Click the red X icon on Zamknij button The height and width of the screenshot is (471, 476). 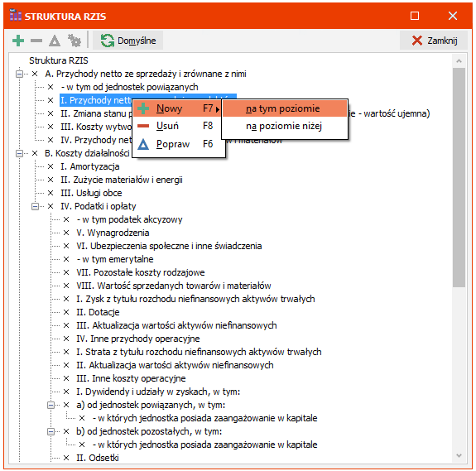click(417, 41)
